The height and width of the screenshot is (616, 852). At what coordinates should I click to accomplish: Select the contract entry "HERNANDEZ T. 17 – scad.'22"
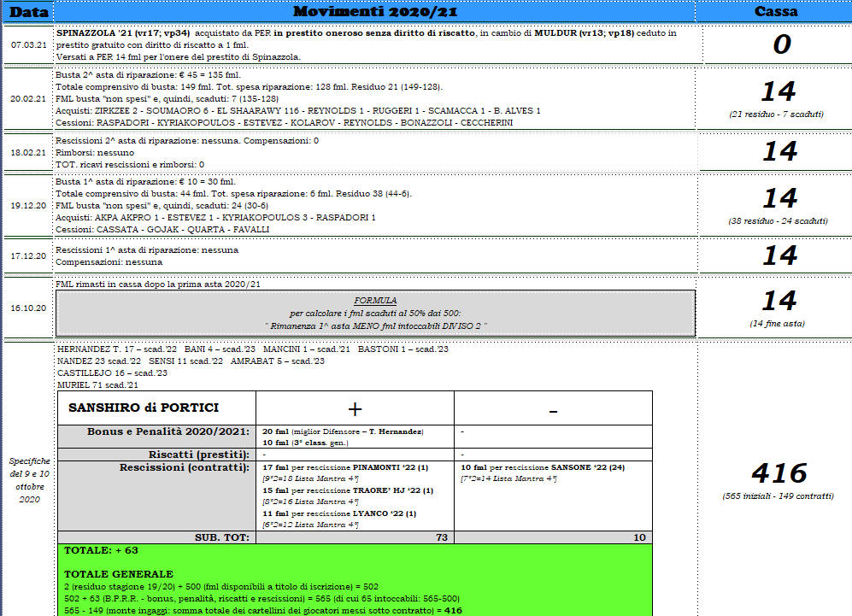[117, 349]
